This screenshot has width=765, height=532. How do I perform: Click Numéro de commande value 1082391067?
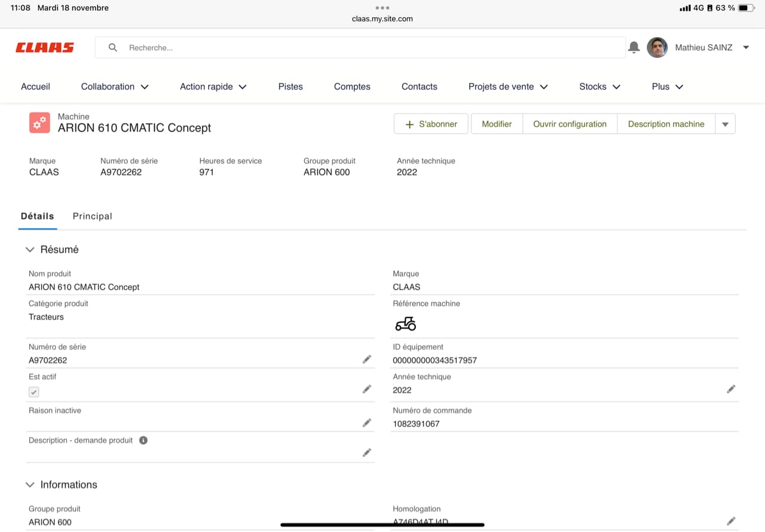click(x=416, y=424)
